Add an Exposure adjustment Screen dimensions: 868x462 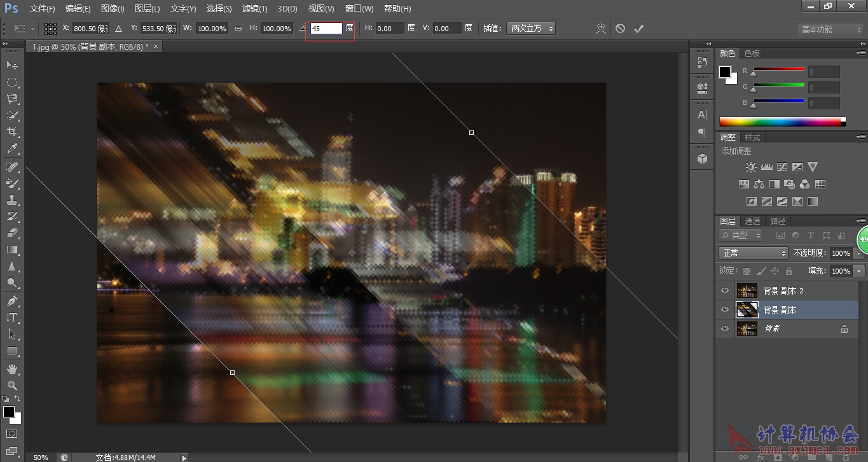[x=797, y=167]
